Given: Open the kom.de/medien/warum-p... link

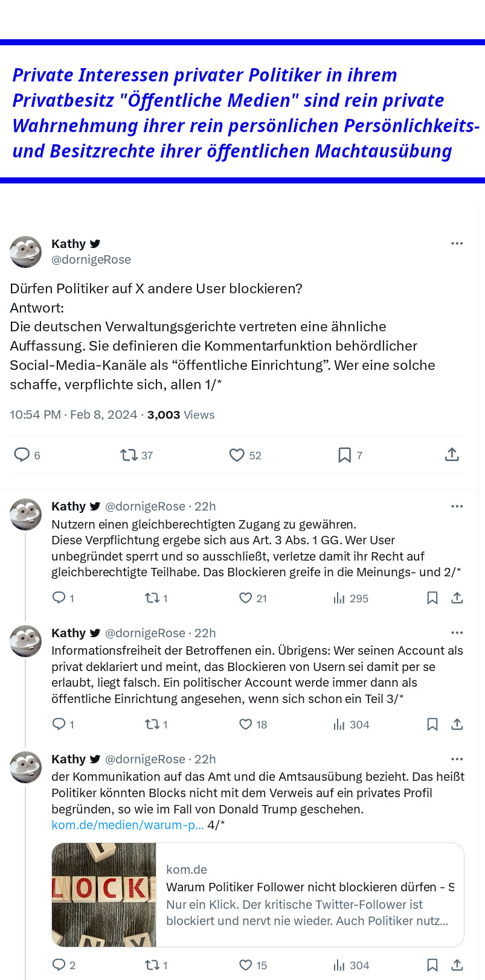Looking at the screenshot, I should [x=127, y=825].
